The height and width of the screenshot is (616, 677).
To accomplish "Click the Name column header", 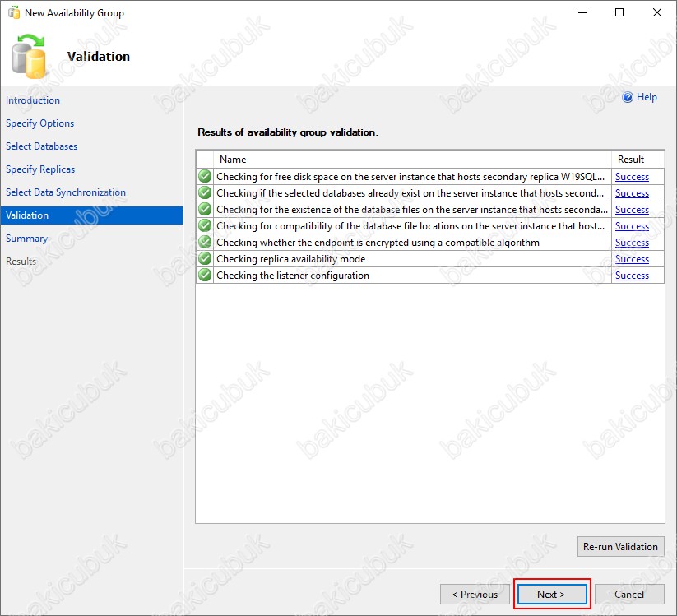I will point(233,160).
